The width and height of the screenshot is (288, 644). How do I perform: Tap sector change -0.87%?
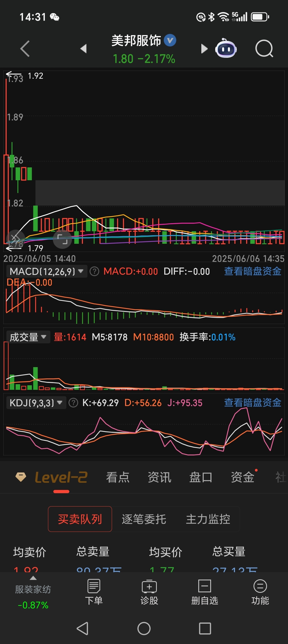[33, 605]
